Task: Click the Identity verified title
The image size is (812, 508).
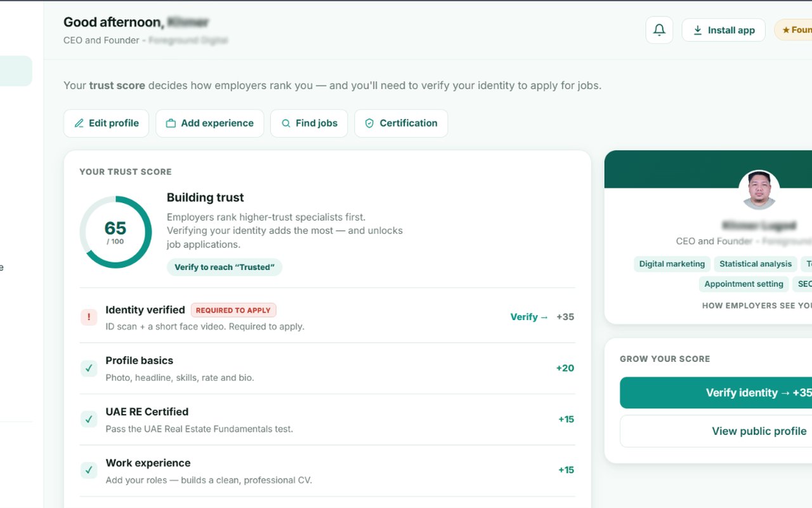Action: [x=145, y=310]
